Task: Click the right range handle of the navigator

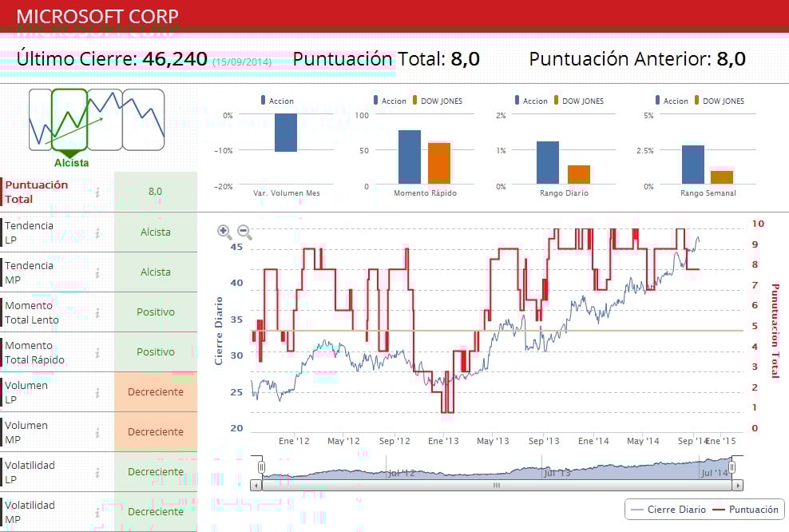Action: (732, 467)
